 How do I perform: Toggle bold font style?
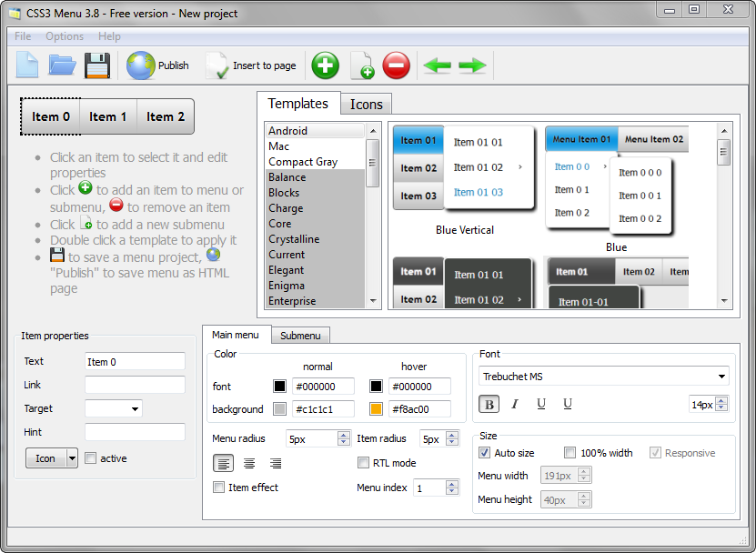pyautogui.click(x=489, y=404)
